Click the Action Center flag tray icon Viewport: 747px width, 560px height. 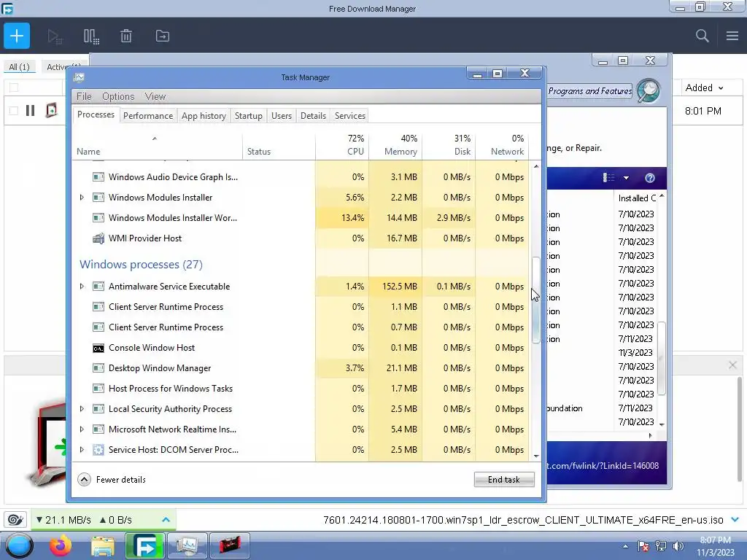pos(643,546)
